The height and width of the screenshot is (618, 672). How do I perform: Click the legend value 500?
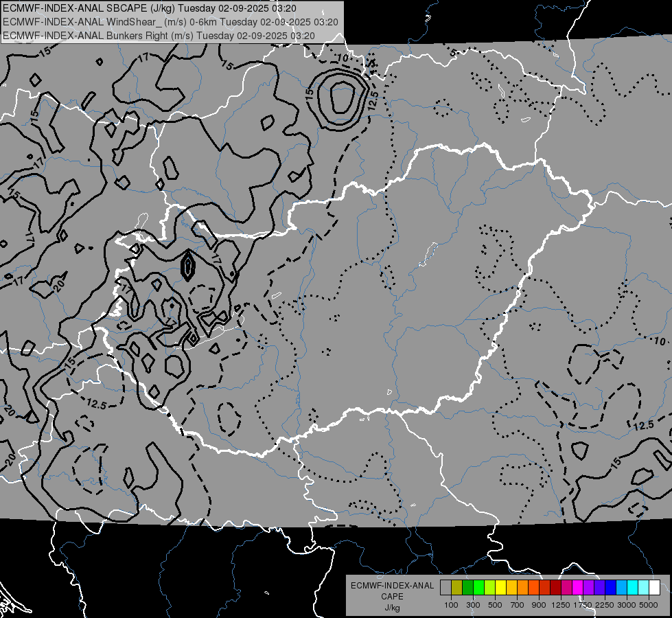[x=495, y=605]
